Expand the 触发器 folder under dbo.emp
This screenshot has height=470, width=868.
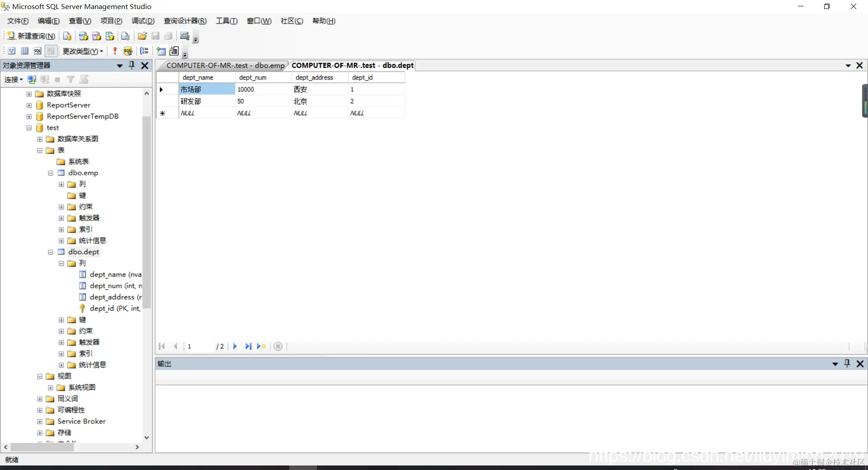point(61,218)
